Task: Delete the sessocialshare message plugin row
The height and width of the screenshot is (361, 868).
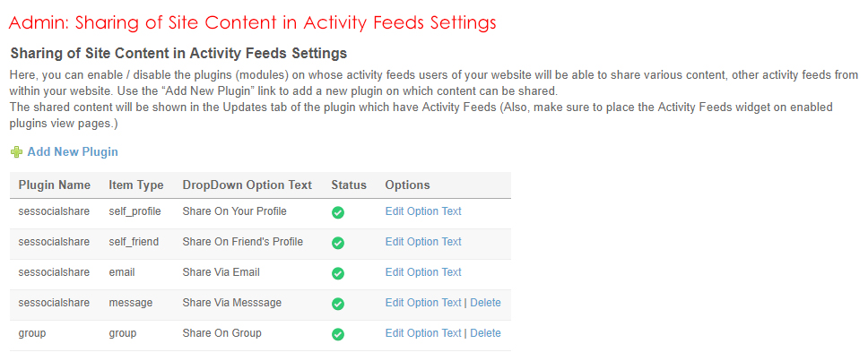Action: tap(485, 303)
